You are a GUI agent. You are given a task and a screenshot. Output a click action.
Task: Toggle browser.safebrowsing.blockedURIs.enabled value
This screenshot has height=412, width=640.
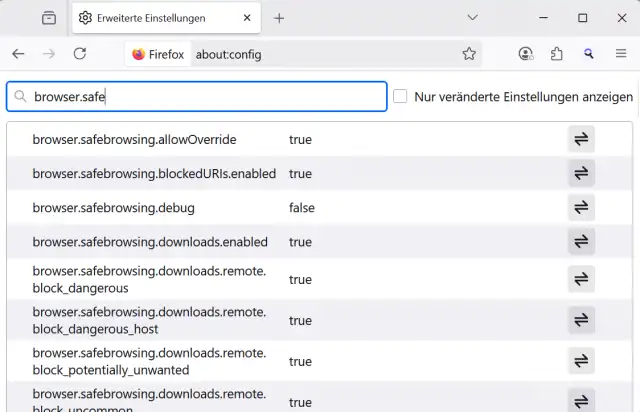(x=581, y=174)
